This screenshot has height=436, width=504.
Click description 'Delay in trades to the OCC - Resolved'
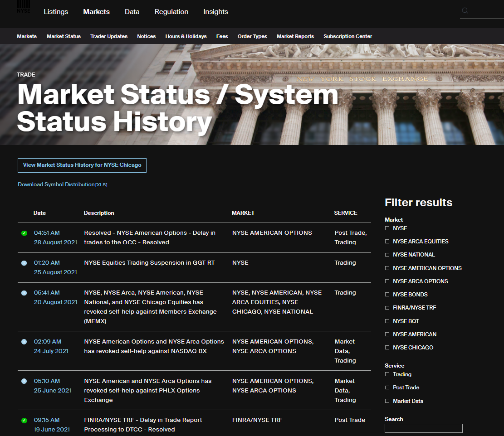pyautogui.click(x=150, y=237)
